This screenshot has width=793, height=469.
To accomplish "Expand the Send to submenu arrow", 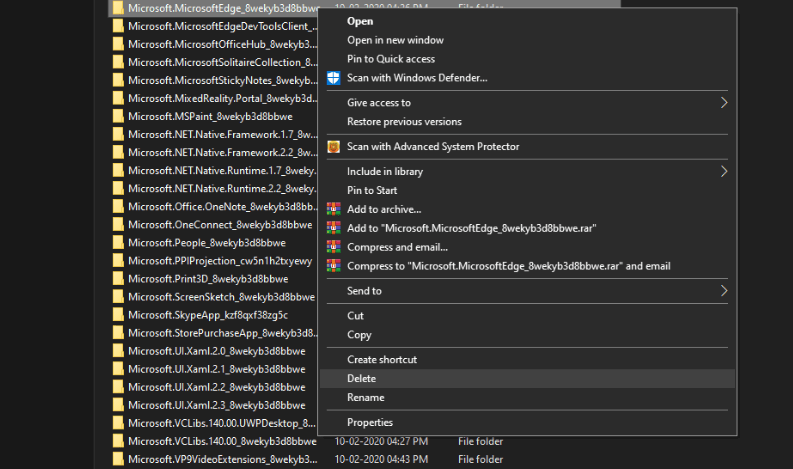I will 724,291.
